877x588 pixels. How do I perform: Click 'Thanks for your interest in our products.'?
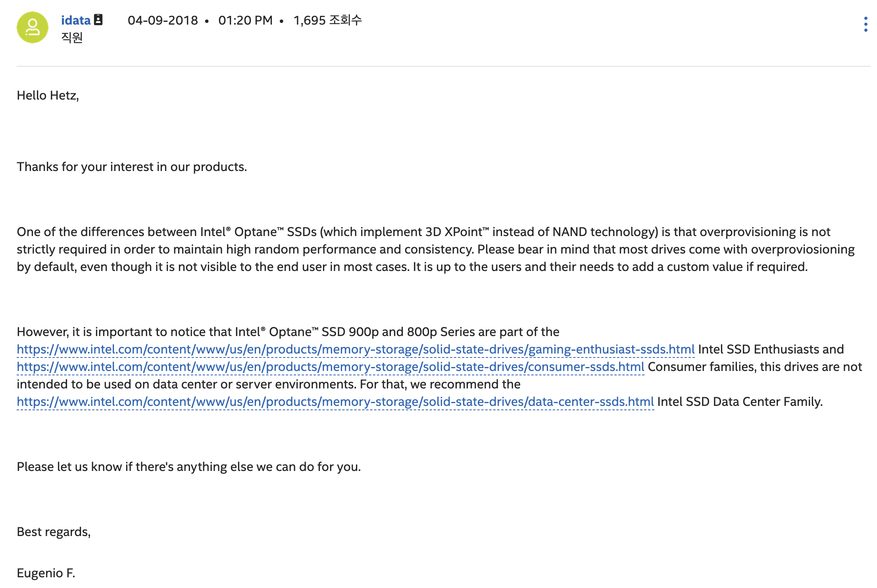[x=132, y=167]
